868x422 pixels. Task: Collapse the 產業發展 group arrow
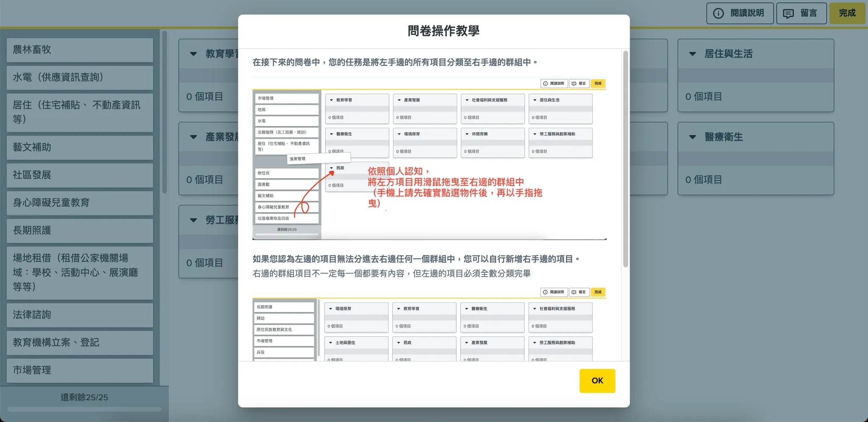point(194,137)
